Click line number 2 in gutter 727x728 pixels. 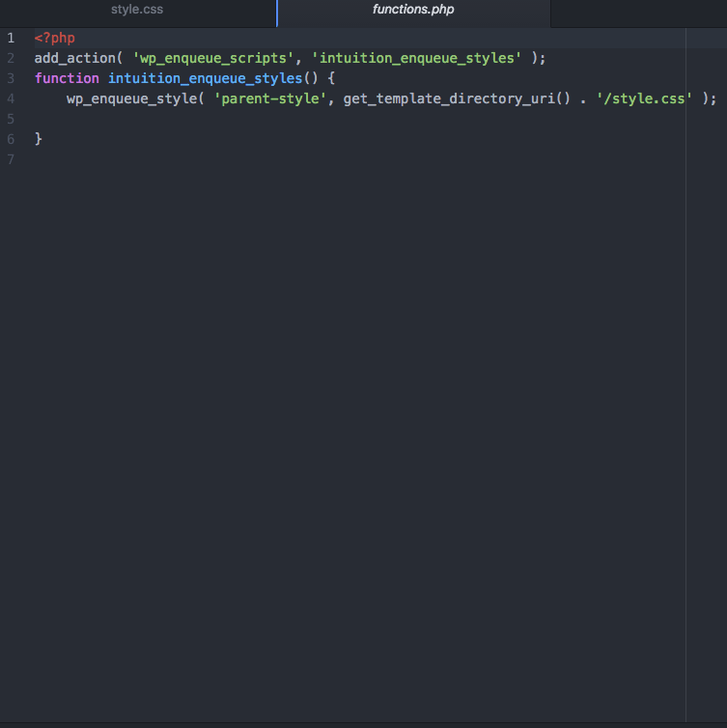(x=11, y=59)
